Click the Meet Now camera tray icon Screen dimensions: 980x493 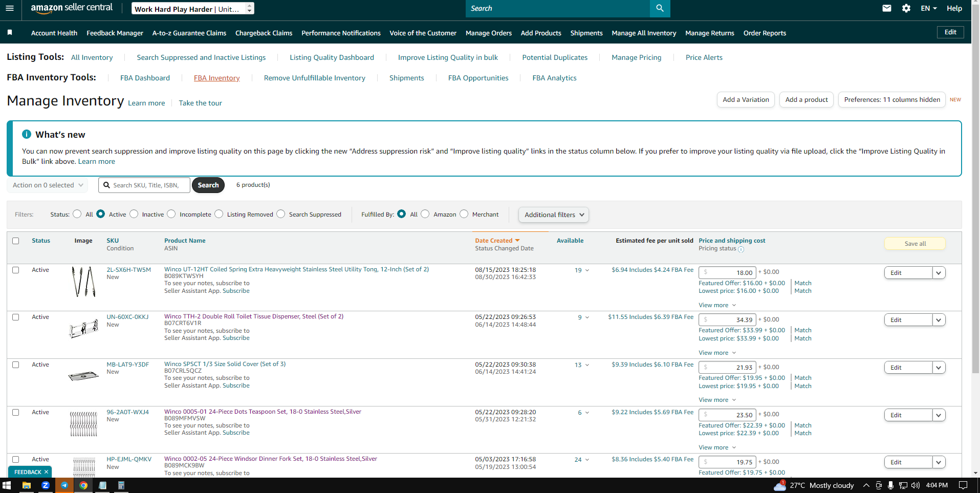click(879, 485)
